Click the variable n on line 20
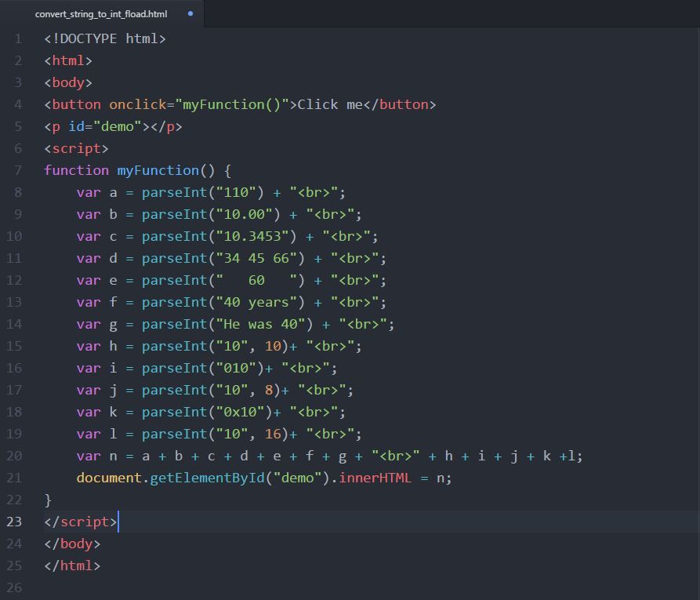The height and width of the screenshot is (600, 700). [x=114, y=456]
